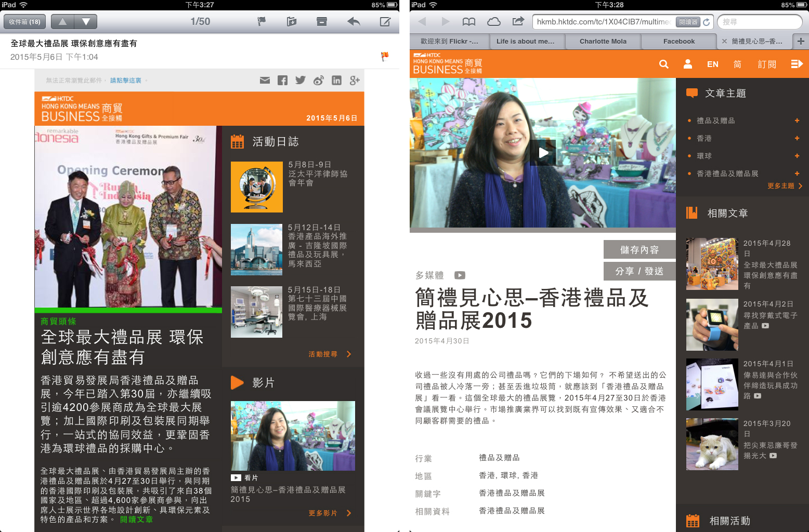
Task: Switch site to simplified Chinese 简
Action: [x=737, y=64]
